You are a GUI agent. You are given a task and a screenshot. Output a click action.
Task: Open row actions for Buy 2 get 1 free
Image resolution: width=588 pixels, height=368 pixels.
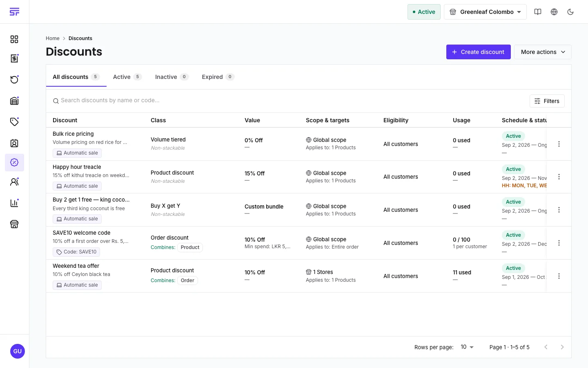click(559, 210)
